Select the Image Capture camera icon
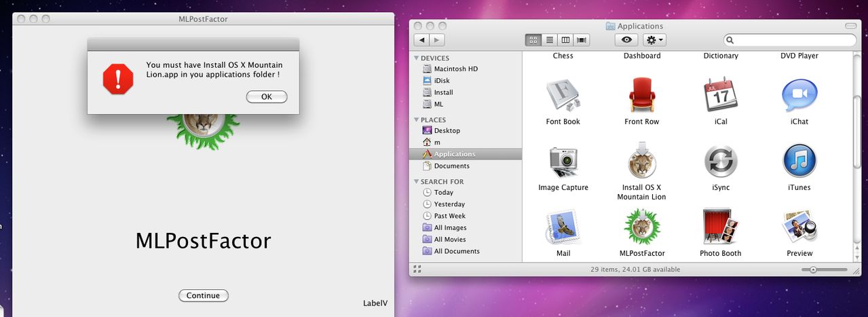Screen dimensions: 868x317 pos(563,162)
